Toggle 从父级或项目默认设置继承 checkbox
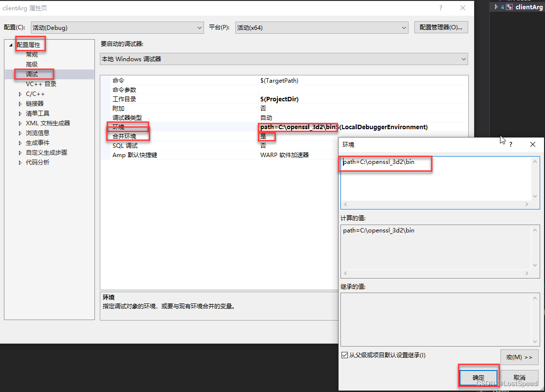Viewport: 545px width, 392px height. click(x=345, y=355)
